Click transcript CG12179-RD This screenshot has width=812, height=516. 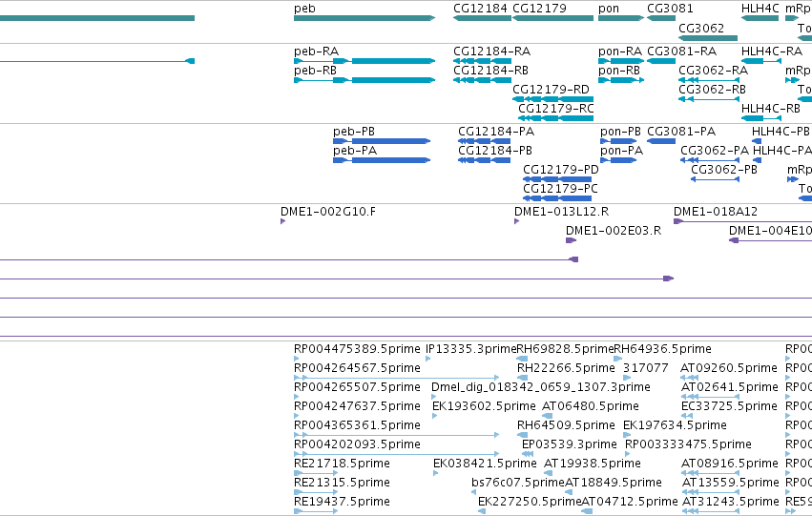tap(551, 90)
